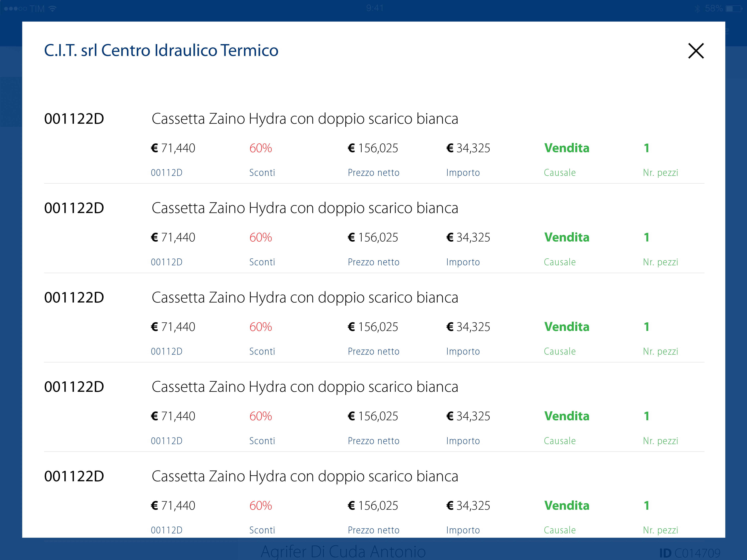Select the second row 001122D code
This screenshot has height=560, width=747.
coord(74,208)
